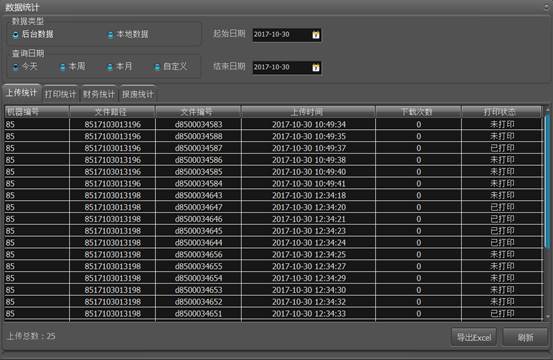This screenshot has height=360, width=553.
Task: Select file number cell d8500034653
Action: click(199, 290)
